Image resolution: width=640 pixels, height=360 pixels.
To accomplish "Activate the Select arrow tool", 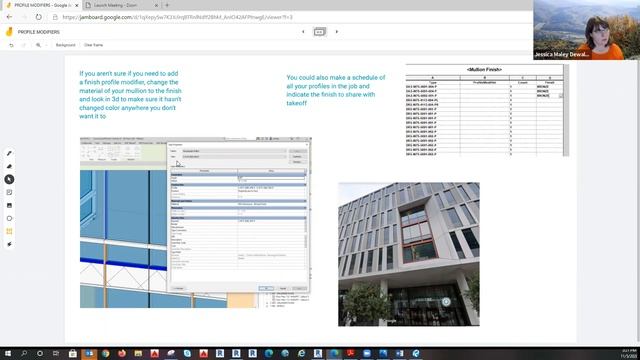I will [9, 179].
